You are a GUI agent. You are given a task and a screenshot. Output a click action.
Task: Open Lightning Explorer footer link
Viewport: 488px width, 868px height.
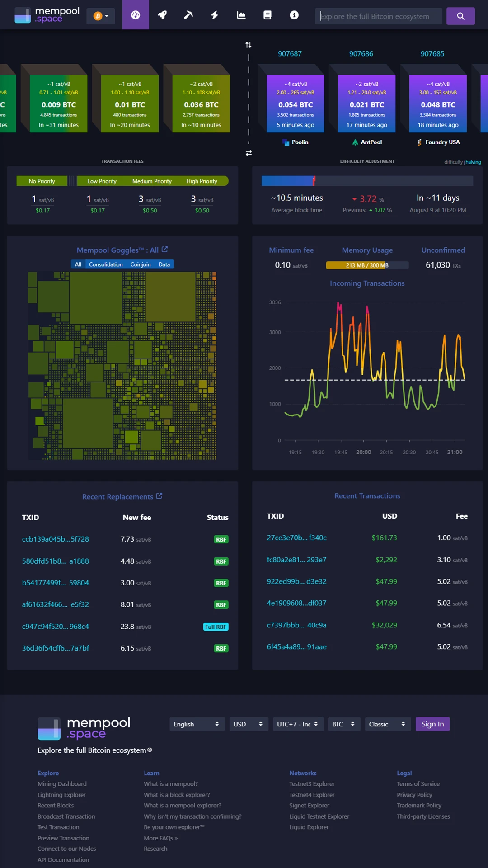point(61,795)
